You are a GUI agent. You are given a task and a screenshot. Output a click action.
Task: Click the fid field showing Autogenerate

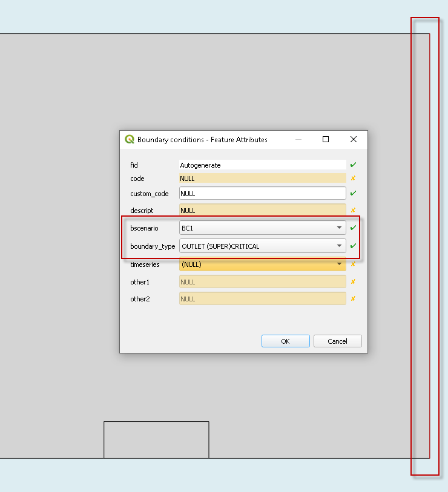(263, 165)
